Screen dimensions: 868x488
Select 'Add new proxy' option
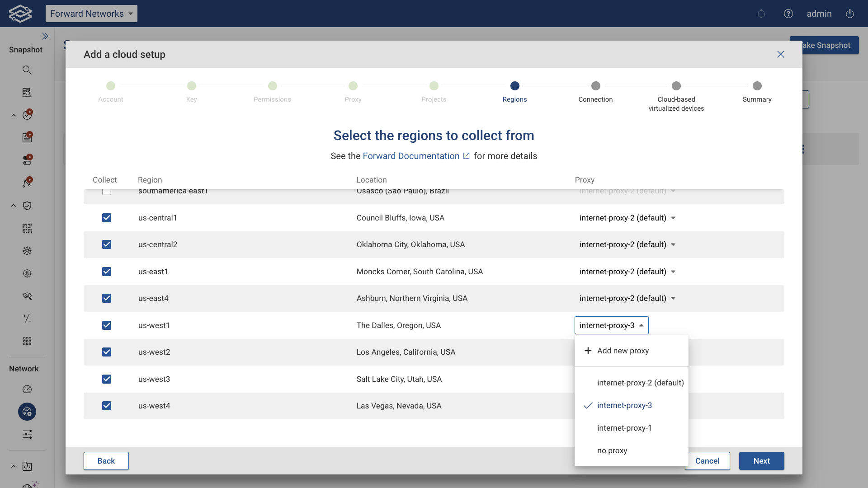tap(623, 351)
